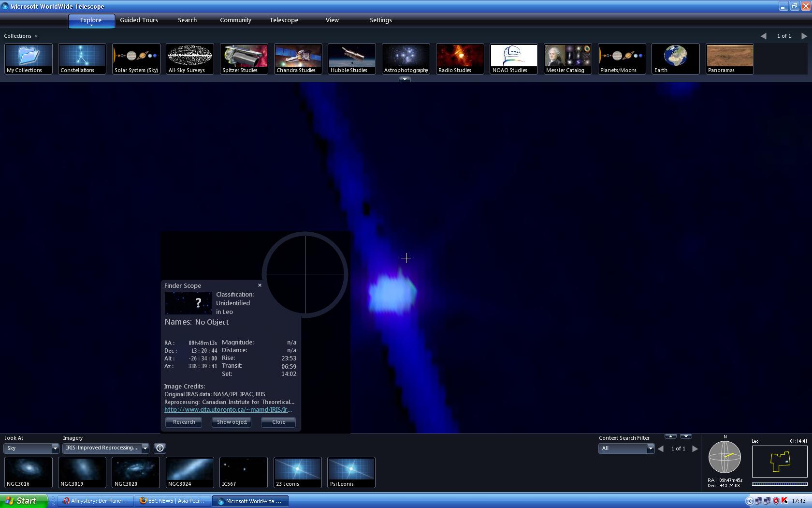Click the Research button
The image size is (812, 508).
184,422
